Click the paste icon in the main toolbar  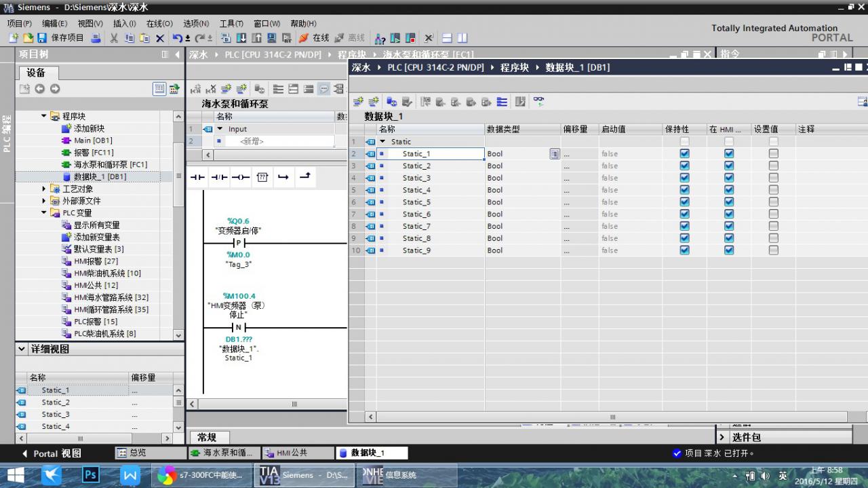(144, 38)
